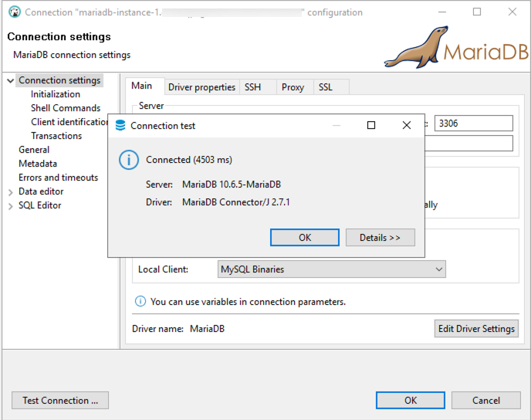Open the Local Client dropdown

(332, 269)
